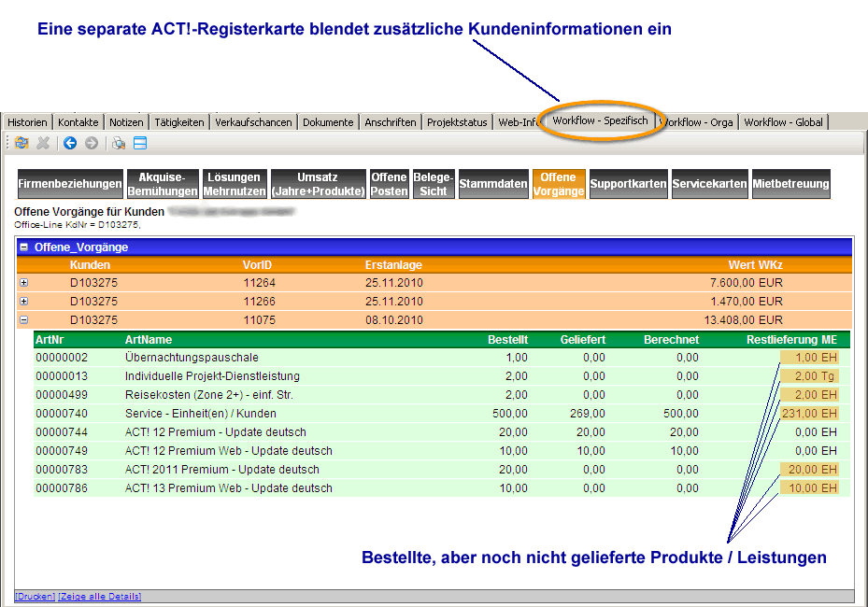Select the orange Offene Vorgänge button
Viewport: 868px width, 607px height.
point(559,184)
